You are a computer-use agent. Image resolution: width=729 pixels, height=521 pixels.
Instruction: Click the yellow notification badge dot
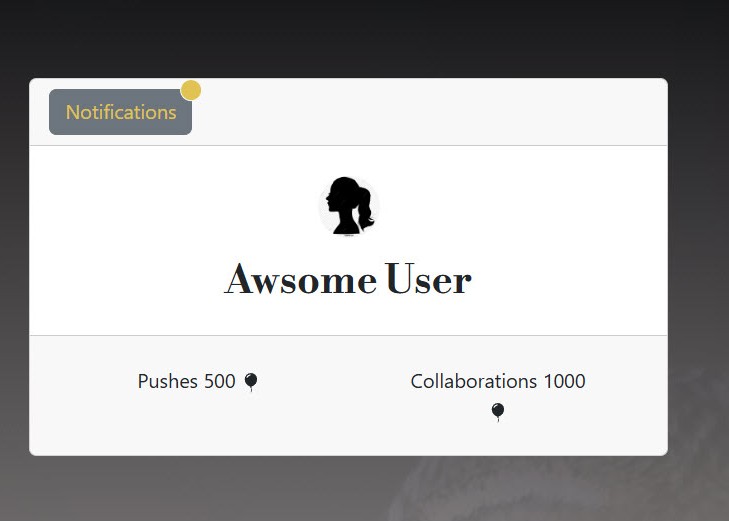191,90
